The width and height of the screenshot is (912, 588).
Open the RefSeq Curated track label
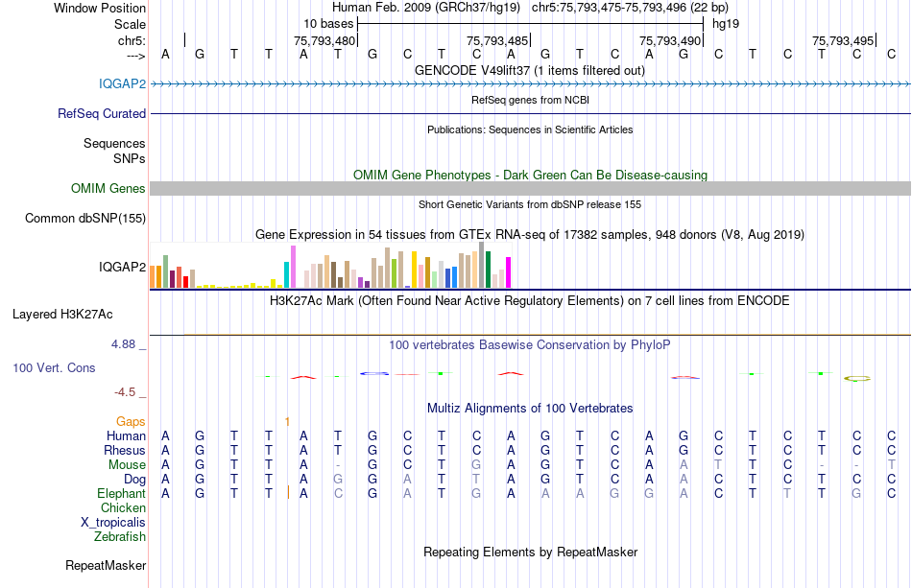[x=101, y=113]
